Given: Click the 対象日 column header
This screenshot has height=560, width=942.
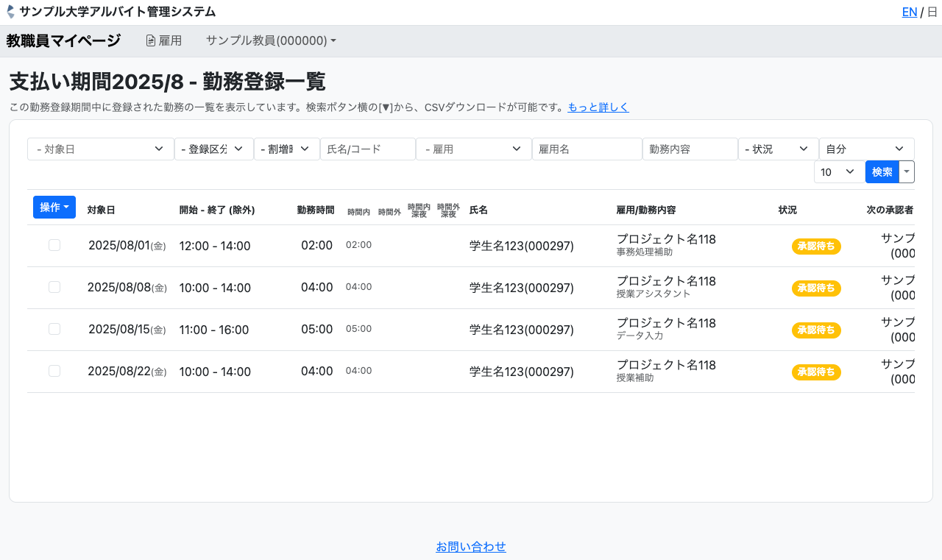Looking at the screenshot, I should [101, 210].
